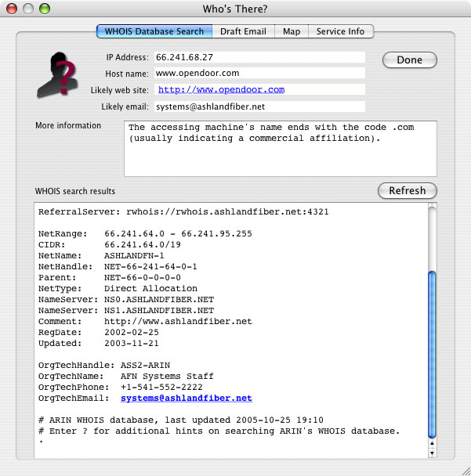Click the NetRange value 66.241.64.0 - 66.241.95.255
Screen dimensions: 471x476
point(178,233)
